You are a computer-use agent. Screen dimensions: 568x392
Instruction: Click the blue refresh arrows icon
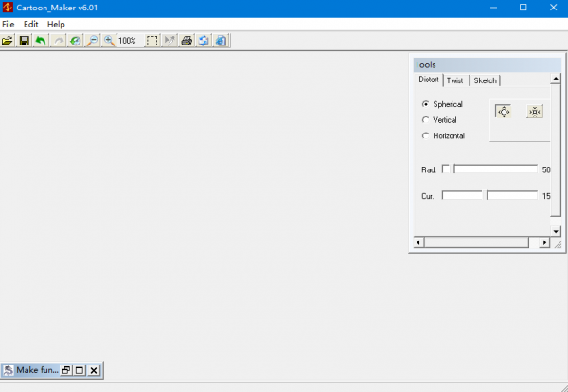204,41
